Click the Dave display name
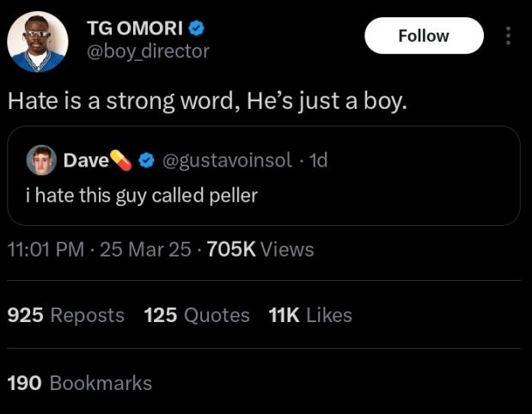Image resolution: width=532 pixels, height=414 pixels. click(86, 160)
